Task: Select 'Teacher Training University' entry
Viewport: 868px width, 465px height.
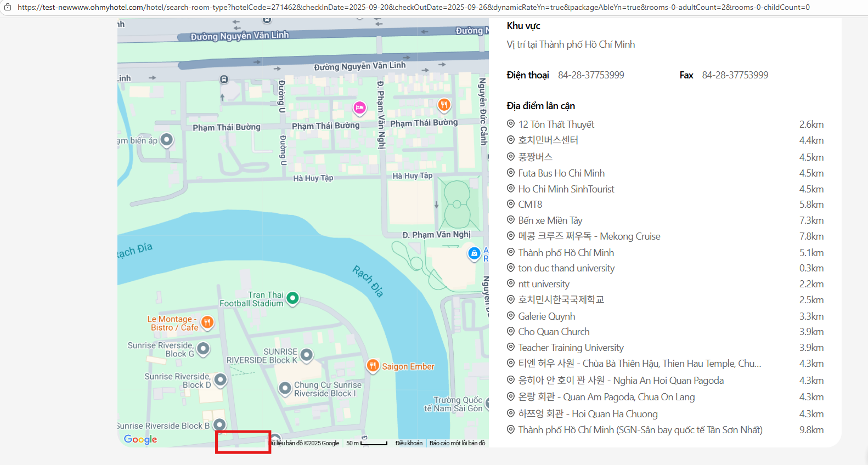Action: pos(571,348)
